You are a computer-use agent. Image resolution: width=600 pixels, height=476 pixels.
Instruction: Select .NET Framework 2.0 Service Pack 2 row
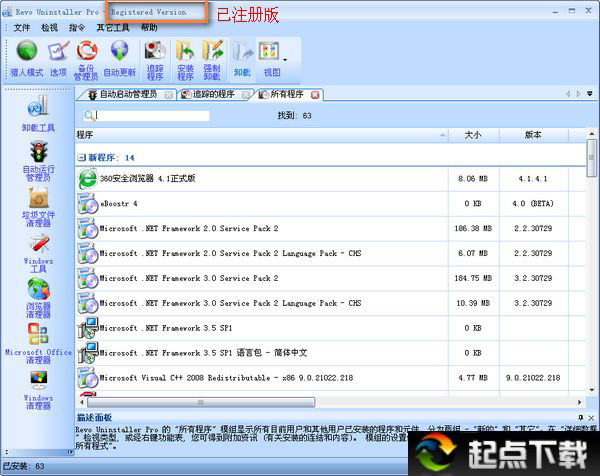(x=331, y=228)
